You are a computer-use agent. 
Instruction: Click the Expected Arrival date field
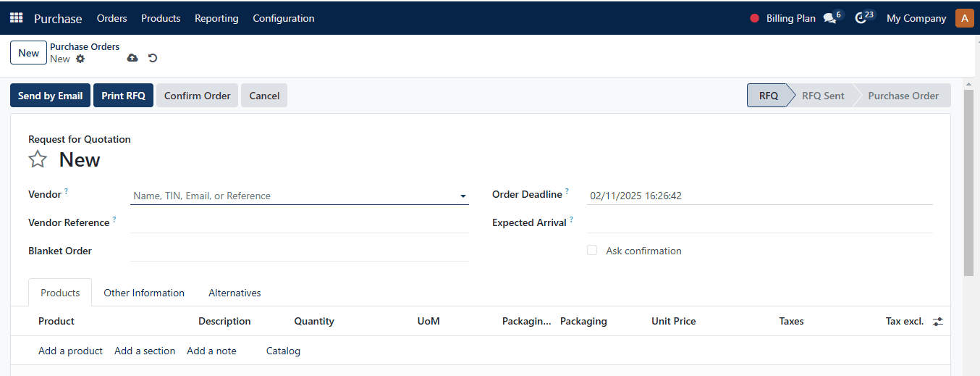click(x=760, y=222)
